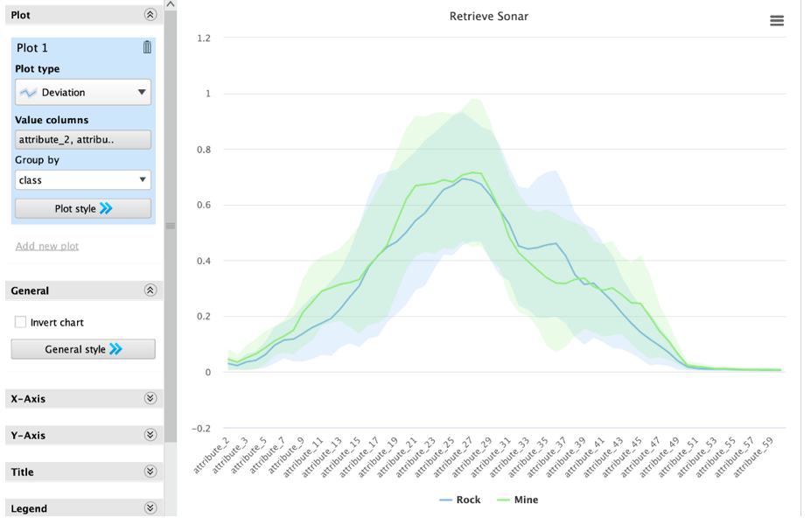Click the Add new plot link

[x=47, y=246]
